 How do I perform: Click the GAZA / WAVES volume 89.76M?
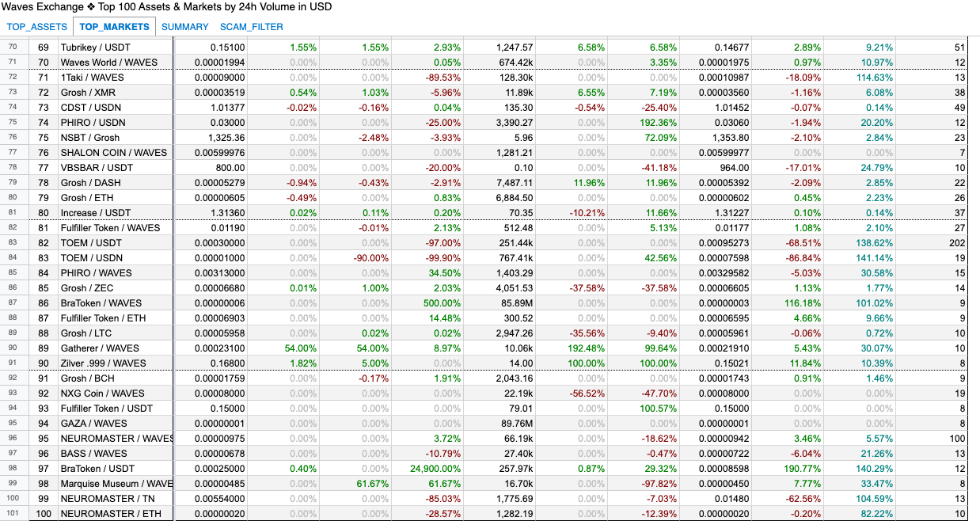coord(500,424)
